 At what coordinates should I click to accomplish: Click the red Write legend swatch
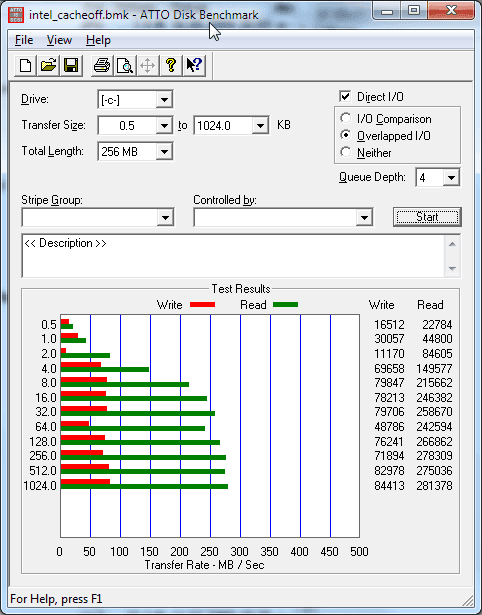click(202, 305)
